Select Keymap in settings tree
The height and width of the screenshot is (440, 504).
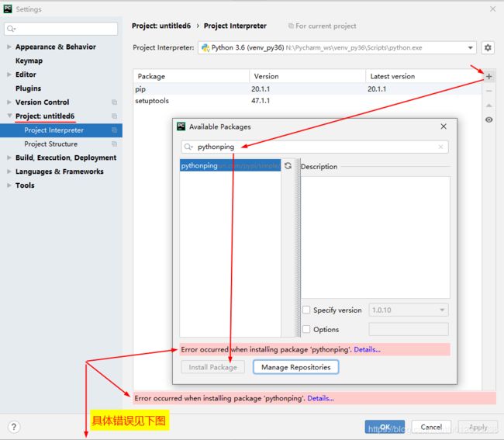tap(29, 61)
